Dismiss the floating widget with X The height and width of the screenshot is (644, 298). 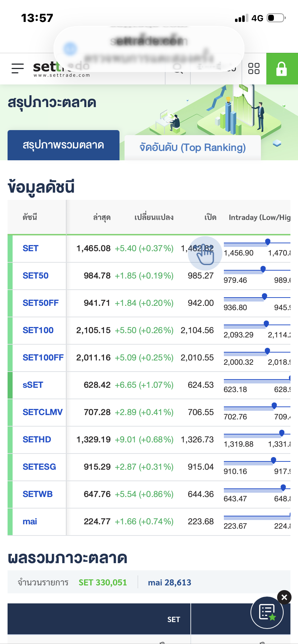[284, 597]
